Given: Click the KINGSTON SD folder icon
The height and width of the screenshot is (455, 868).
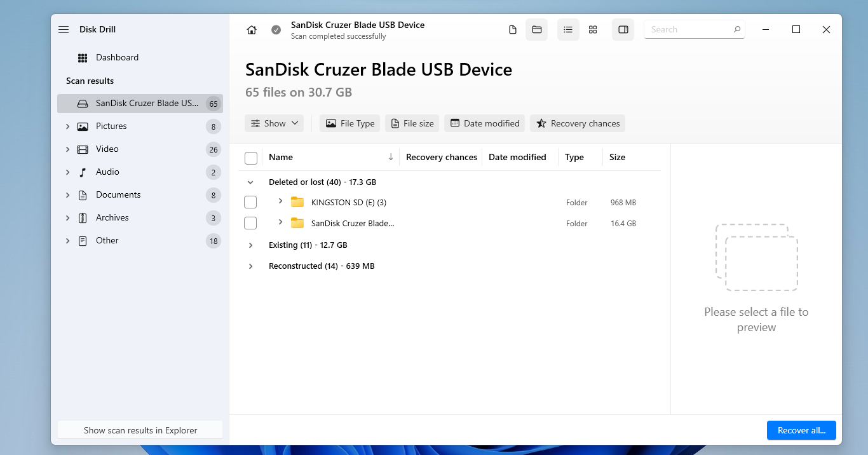Looking at the screenshot, I should [x=297, y=202].
